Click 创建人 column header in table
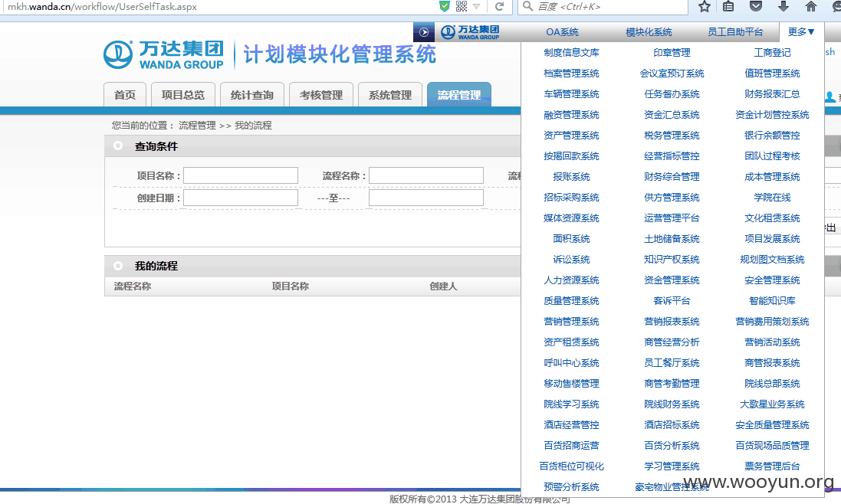 tap(444, 286)
